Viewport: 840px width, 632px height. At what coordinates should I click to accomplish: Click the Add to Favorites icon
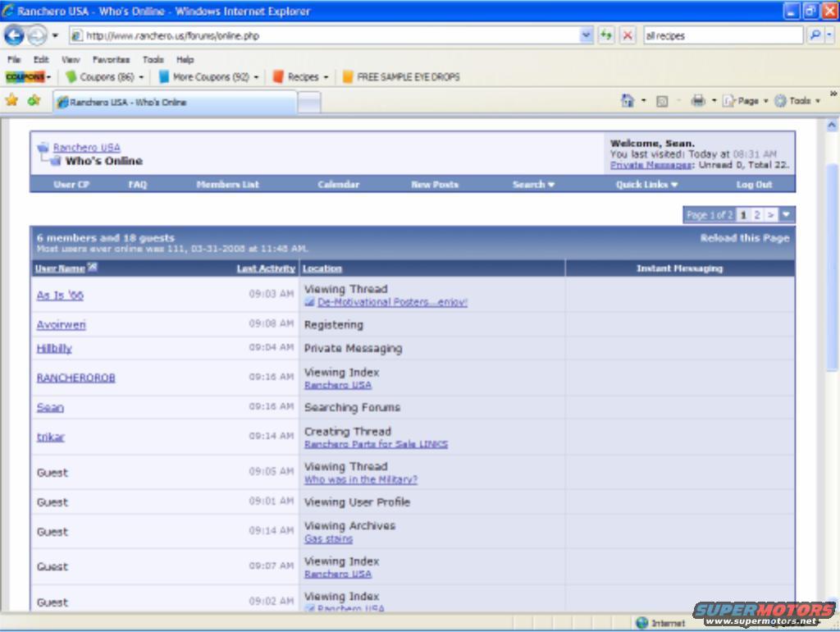(x=34, y=101)
